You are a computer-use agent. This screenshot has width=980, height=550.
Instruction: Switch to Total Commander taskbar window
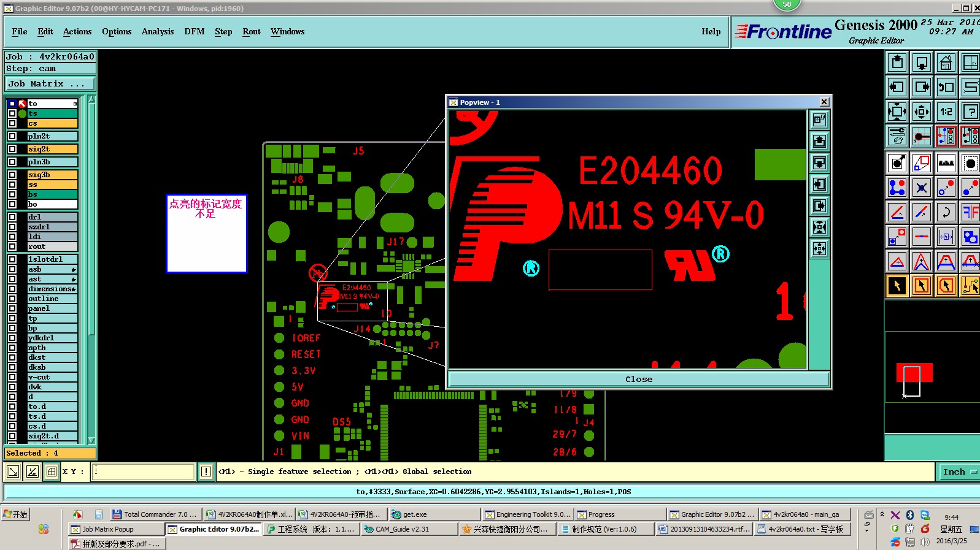[x=155, y=514]
